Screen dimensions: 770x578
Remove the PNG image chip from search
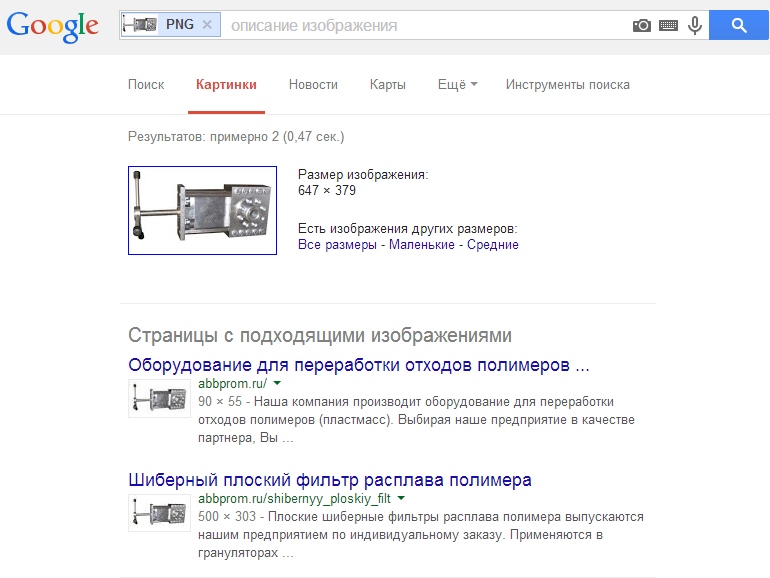pyautogui.click(x=207, y=25)
